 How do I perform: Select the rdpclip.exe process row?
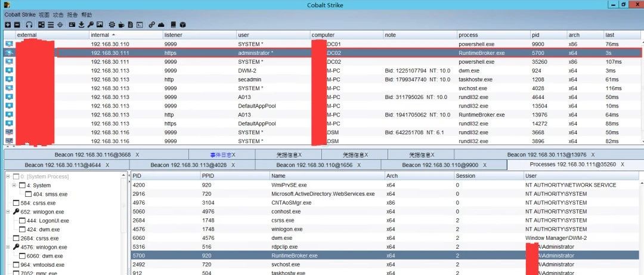pyautogui.click(x=385, y=246)
